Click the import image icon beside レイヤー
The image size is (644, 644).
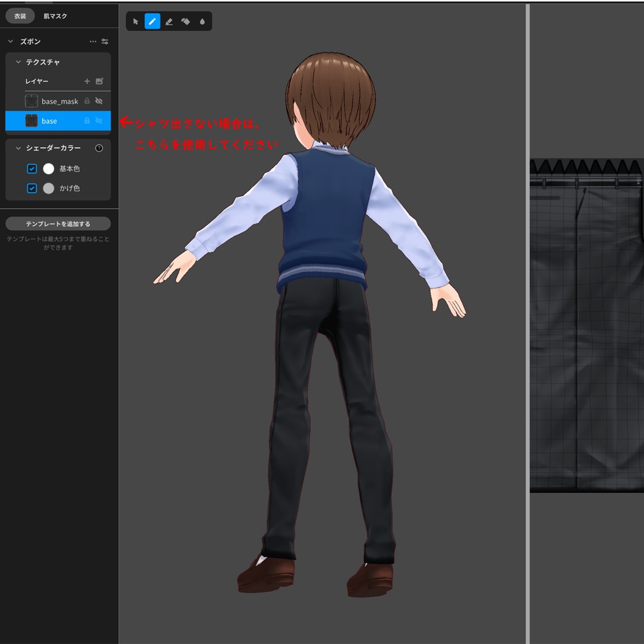click(x=99, y=81)
